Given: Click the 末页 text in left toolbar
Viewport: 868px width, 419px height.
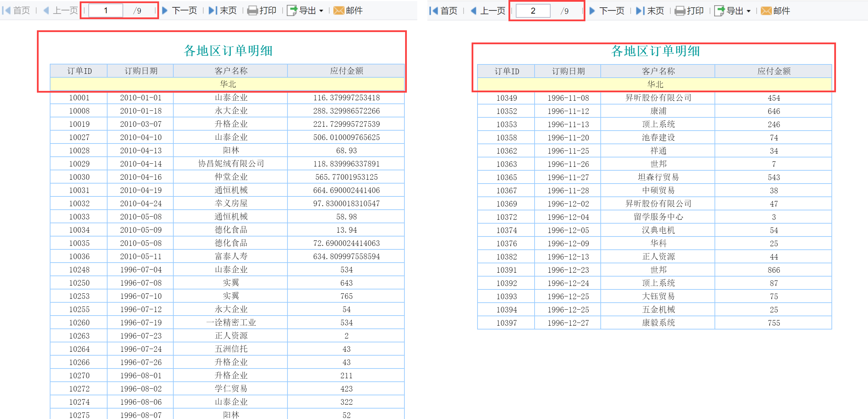Looking at the screenshot, I should (228, 11).
